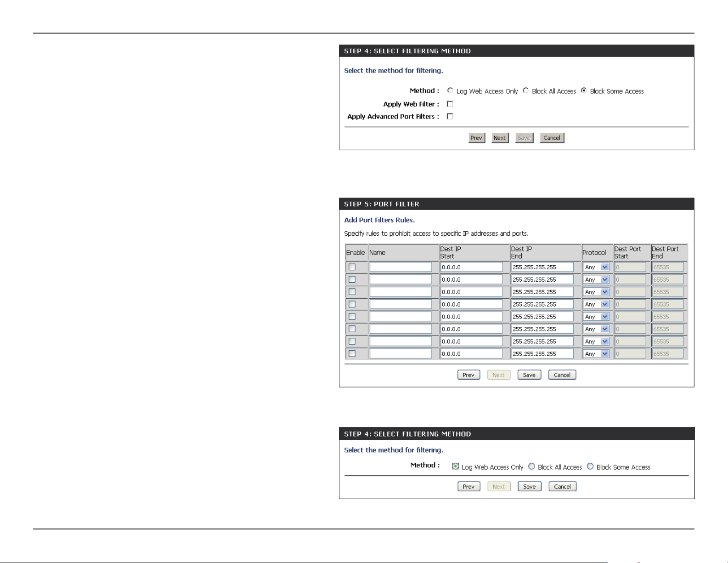Click Next button in upper Step 4 panel
The image size is (728, 563).
point(500,138)
